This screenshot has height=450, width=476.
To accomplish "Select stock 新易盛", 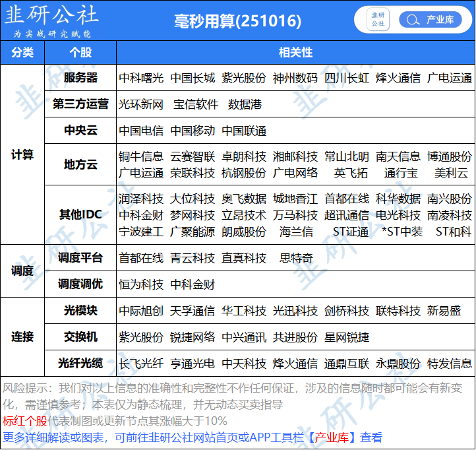I will (444, 311).
